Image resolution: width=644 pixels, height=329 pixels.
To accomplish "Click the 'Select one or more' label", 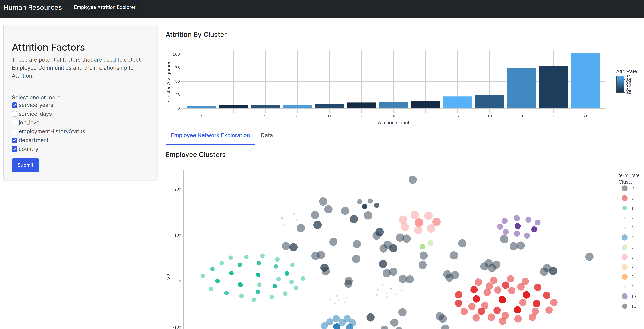I will pyautogui.click(x=36, y=98).
